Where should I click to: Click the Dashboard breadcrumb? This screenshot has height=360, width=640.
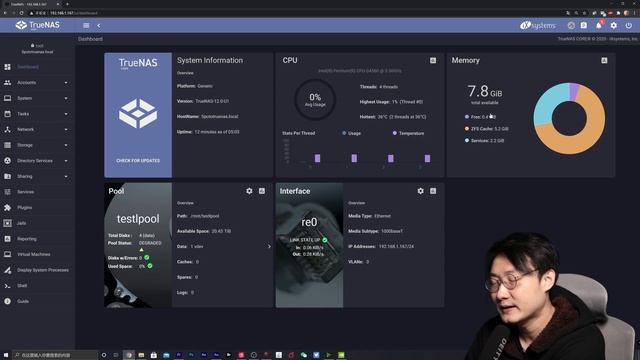[x=91, y=39]
